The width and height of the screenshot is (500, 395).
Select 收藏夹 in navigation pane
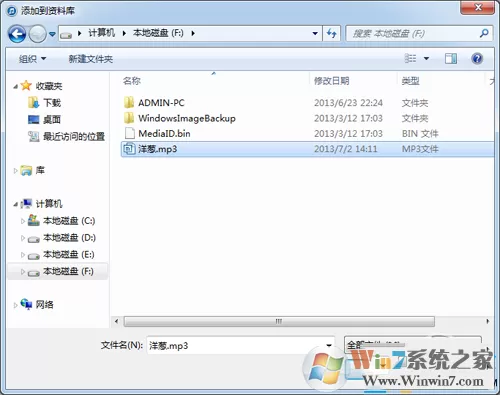[49, 86]
